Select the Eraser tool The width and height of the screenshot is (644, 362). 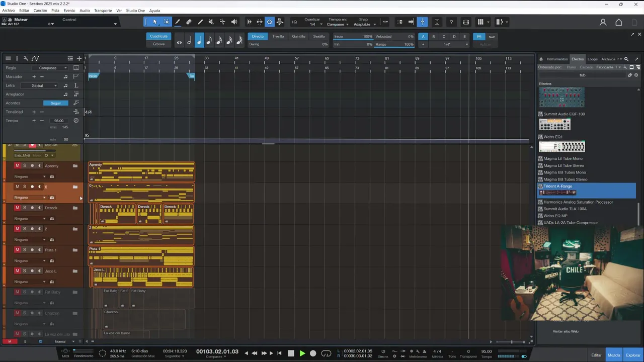tap(189, 22)
